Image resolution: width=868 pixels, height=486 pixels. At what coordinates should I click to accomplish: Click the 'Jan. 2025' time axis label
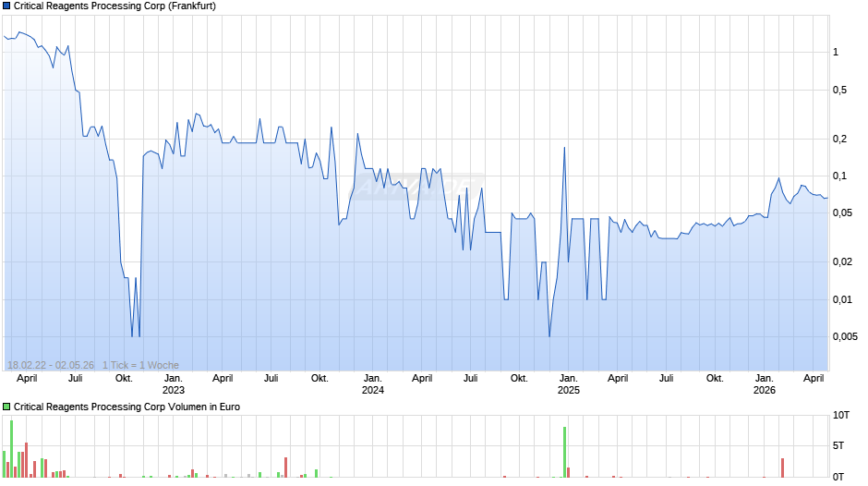(x=569, y=384)
